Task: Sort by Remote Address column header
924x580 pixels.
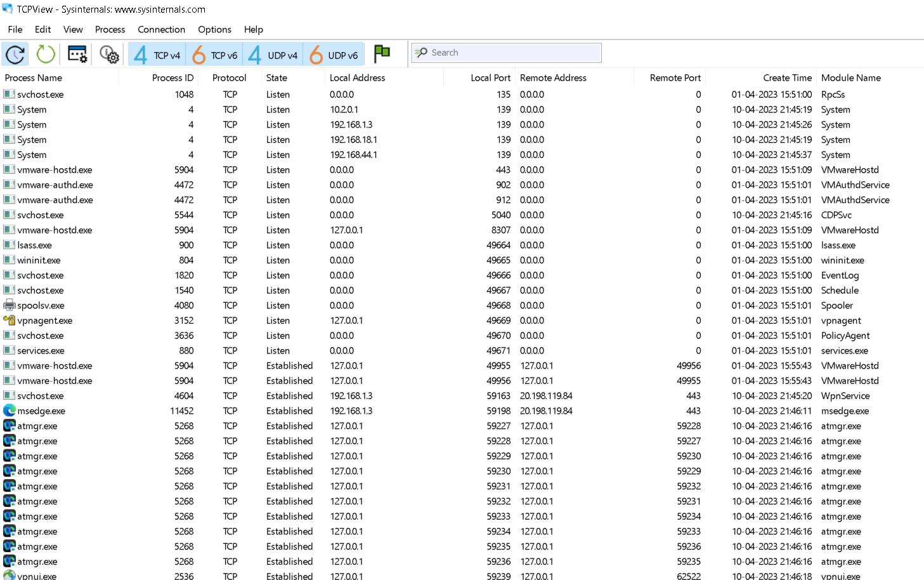Action: pos(553,77)
